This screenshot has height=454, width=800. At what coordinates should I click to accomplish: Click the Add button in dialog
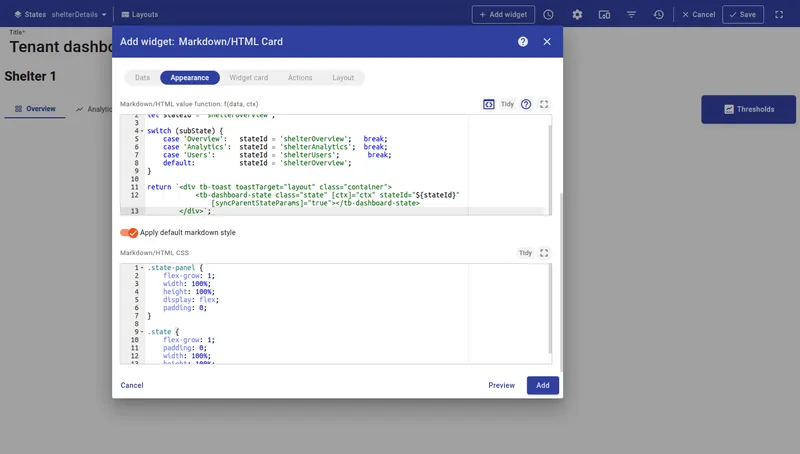coord(543,385)
